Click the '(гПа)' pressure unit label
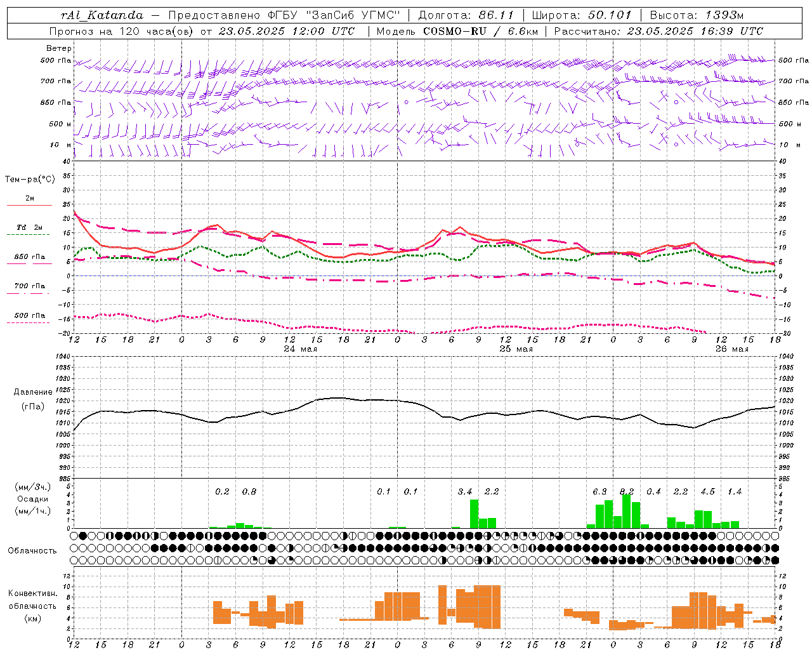Image resolution: width=812 pixels, height=650 pixels. coord(32,407)
